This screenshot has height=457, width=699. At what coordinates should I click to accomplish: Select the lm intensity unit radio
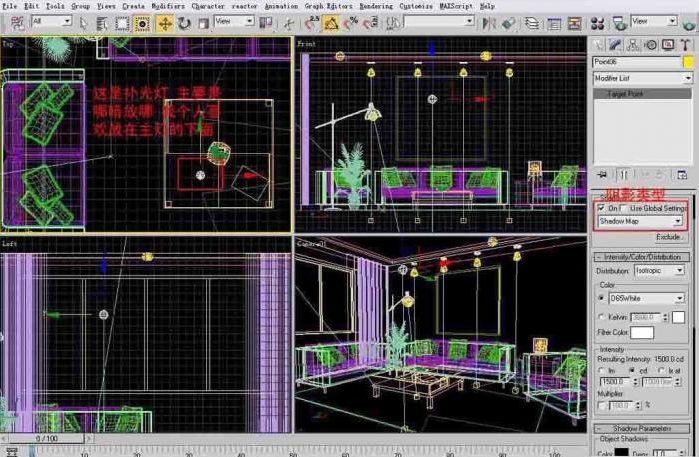[x=601, y=371]
